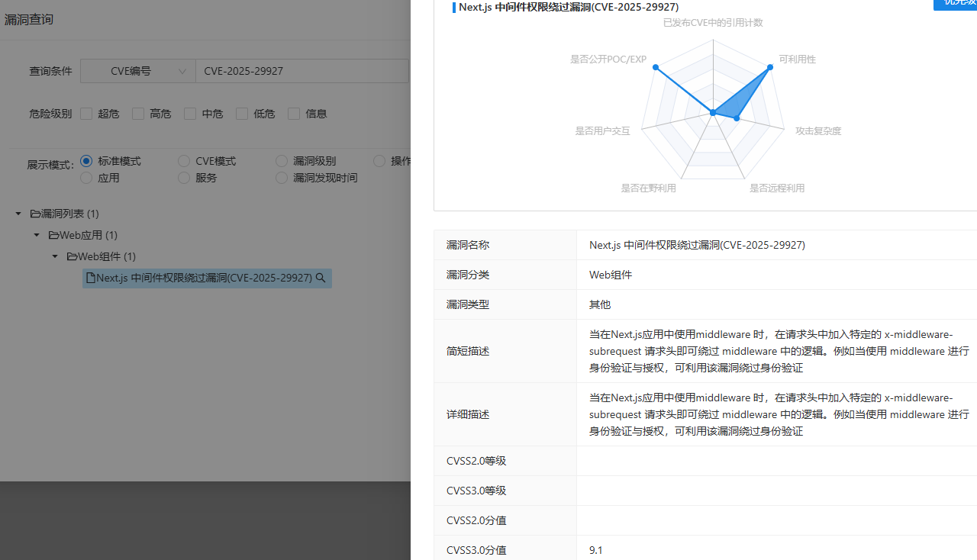Screen dimensions: 977x560
Task: Click the document icon beside the Next.js vulnerability
Action: click(90, 278)
